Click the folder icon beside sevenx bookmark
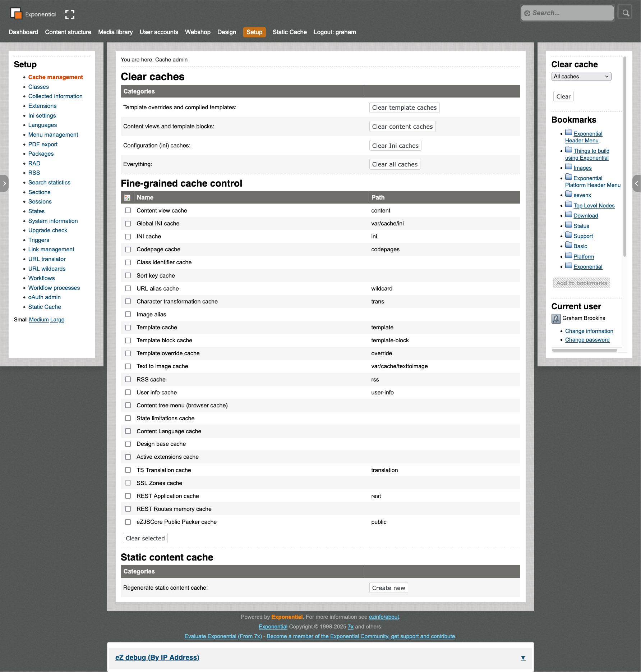This screenshot has height=672, width=641. [568, 194]
